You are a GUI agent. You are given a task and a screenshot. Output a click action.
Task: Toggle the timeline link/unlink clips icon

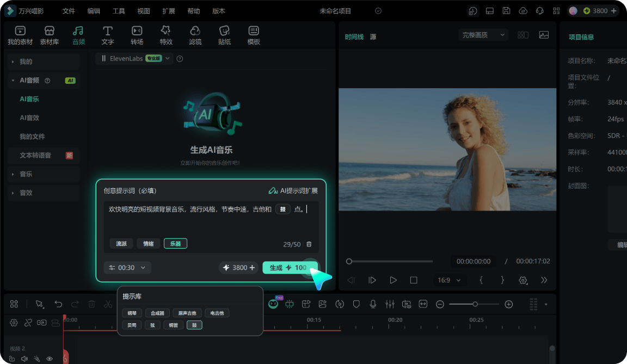click(28, 323)
